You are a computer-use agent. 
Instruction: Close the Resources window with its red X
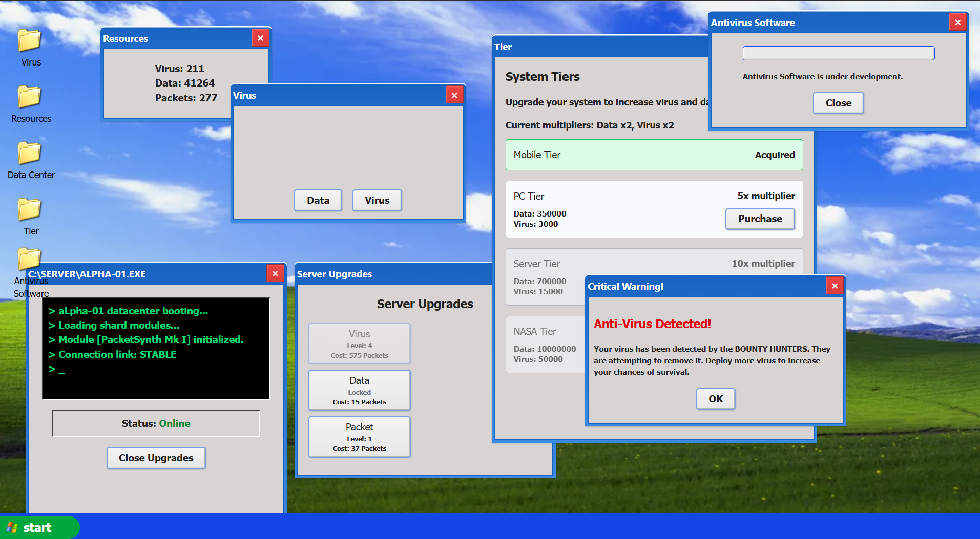point(260,38)
